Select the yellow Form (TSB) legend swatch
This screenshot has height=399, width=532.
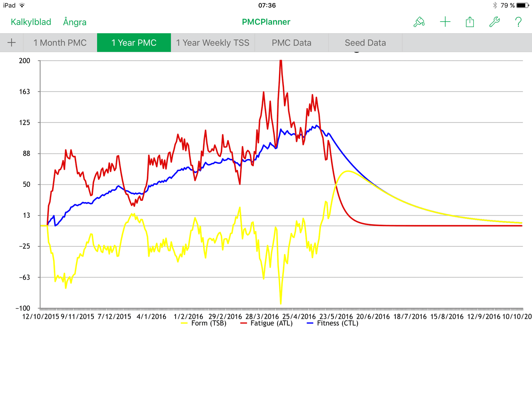184,323
